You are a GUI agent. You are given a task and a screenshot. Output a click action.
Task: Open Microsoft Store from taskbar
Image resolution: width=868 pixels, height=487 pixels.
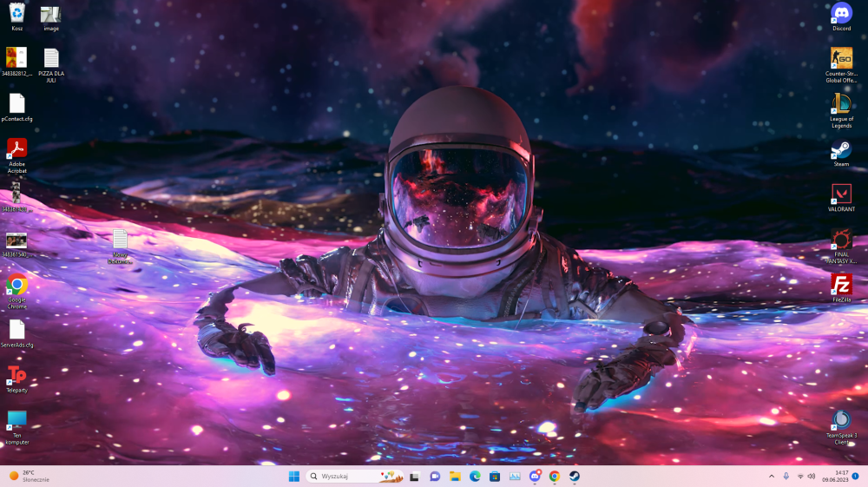tap(495, 477)
